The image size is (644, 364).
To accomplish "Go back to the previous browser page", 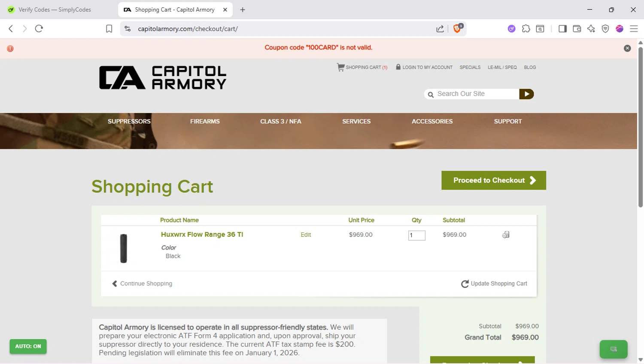I will pyautogui.click(x=11, y=29).
